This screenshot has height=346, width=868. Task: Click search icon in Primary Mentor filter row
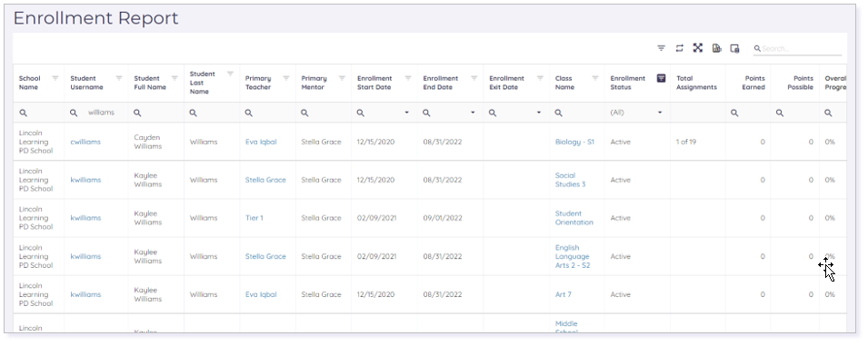click(304, 113)
